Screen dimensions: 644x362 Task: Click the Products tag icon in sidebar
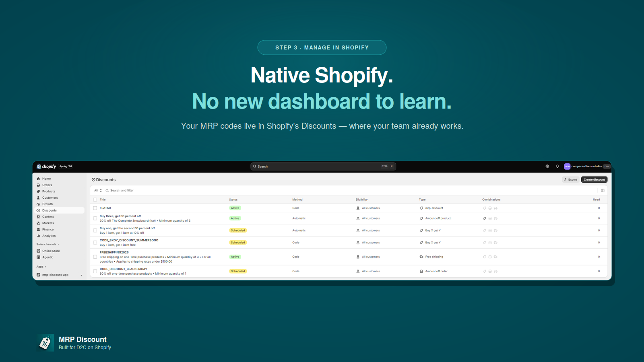(x=38, y=191)
